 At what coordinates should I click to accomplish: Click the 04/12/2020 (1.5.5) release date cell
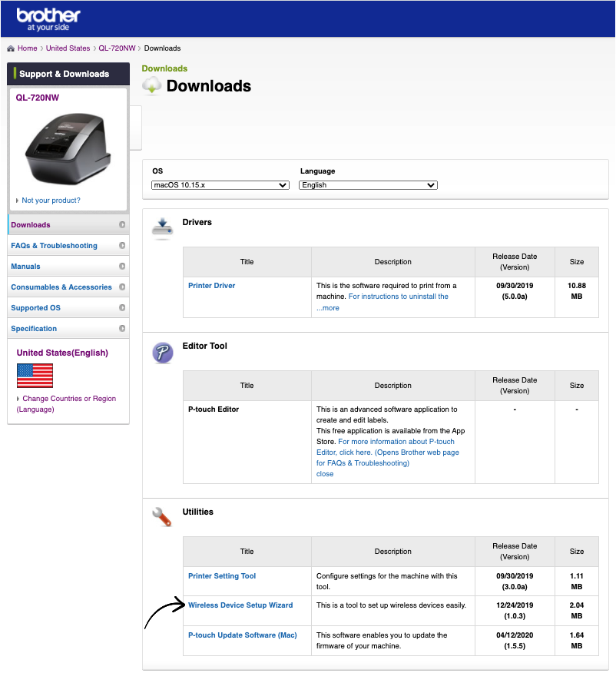point(515,641)
